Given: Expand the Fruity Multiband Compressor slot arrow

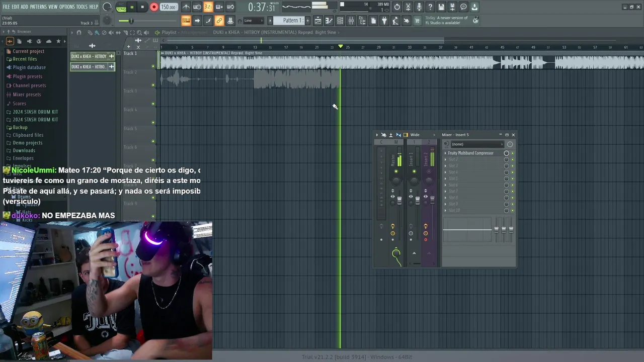Looking at the screenshot, I should coord(445,153).
